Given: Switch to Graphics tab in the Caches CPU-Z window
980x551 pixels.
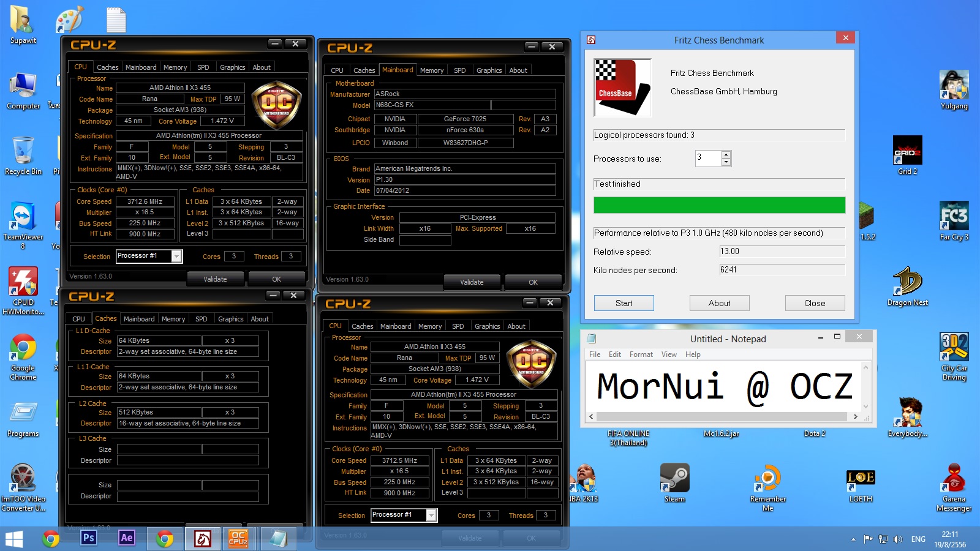Looking at the screenshot, I should click(x=231, y=319).
